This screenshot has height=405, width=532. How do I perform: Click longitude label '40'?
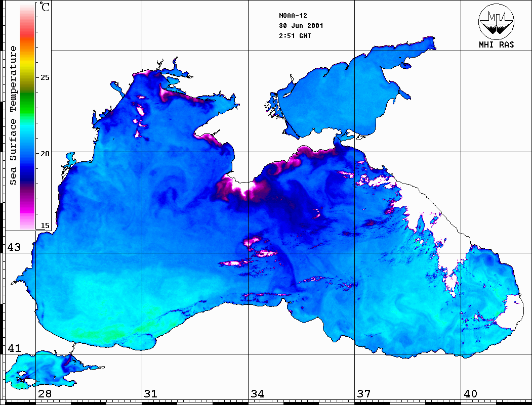(x=470, y=394)
